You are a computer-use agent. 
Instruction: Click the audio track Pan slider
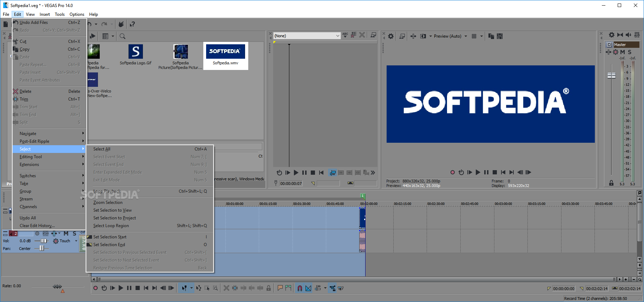tap(41, 248)
